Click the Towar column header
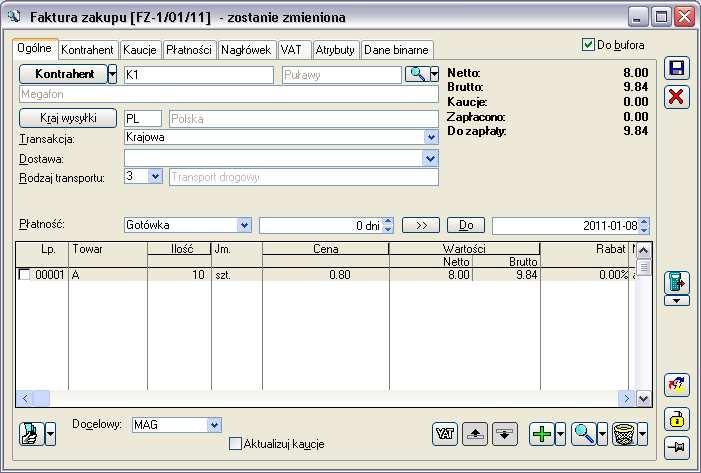Screen dimensions: 701x473 click(x=108, y=255)
